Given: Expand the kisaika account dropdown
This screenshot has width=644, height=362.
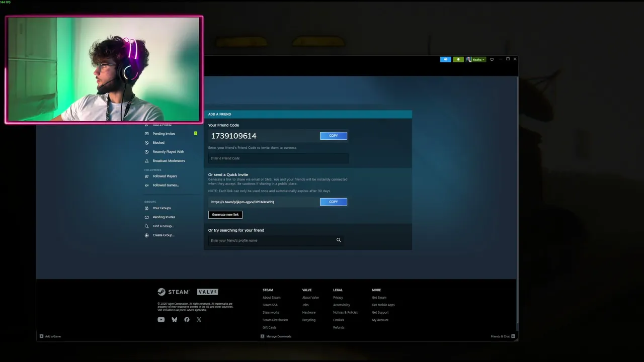Looking at the screenshot, I should pos(478,59).
